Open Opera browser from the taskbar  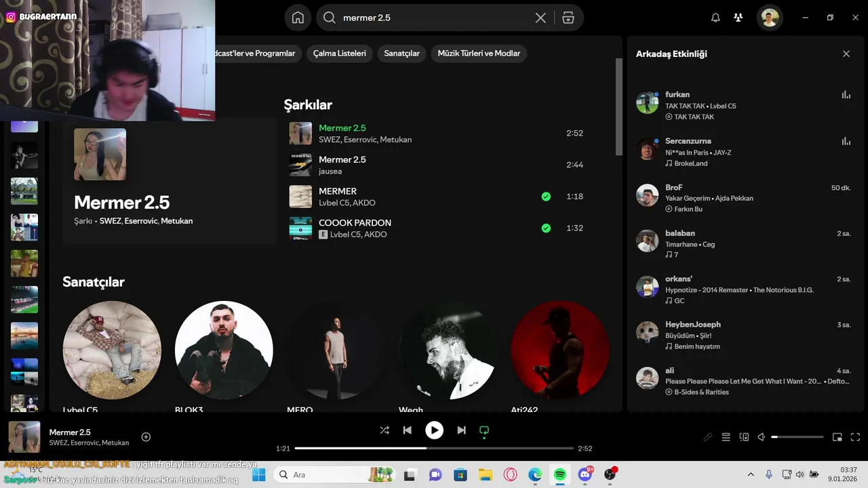pyautogui.click(x=510, y=474)
